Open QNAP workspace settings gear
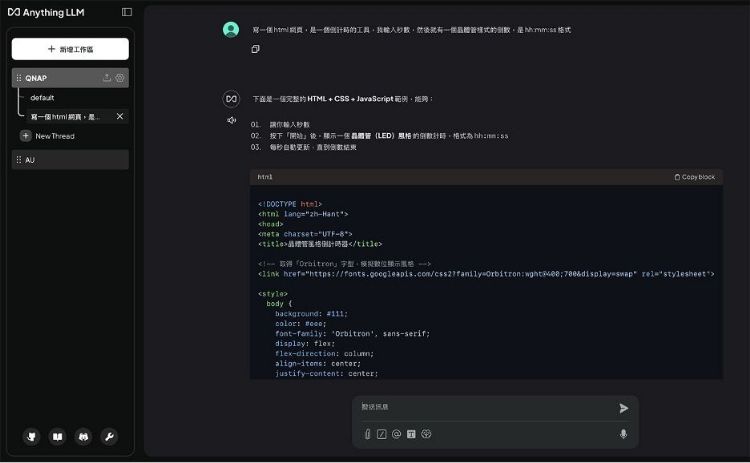 pyautogui.click(x=120, y=77)
